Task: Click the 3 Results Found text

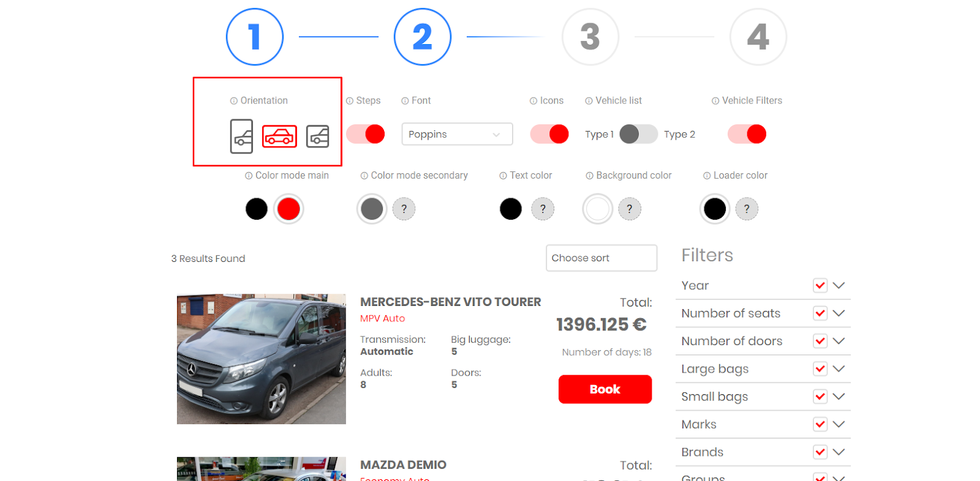Action: point(208,259)
